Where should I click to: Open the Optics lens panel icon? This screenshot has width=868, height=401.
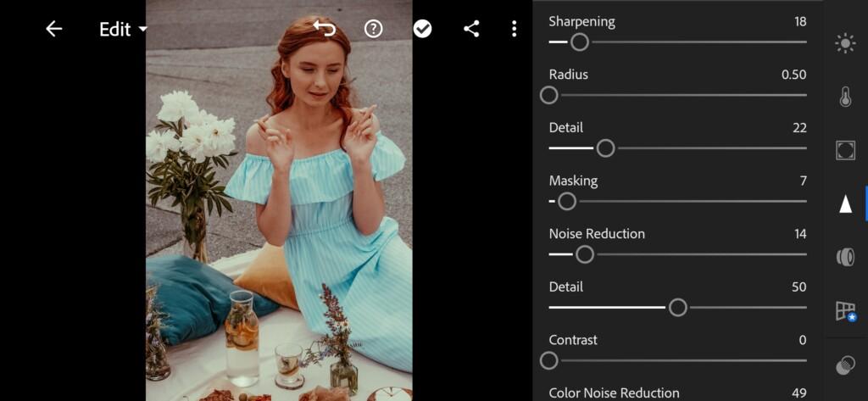[x=845, y=257]
